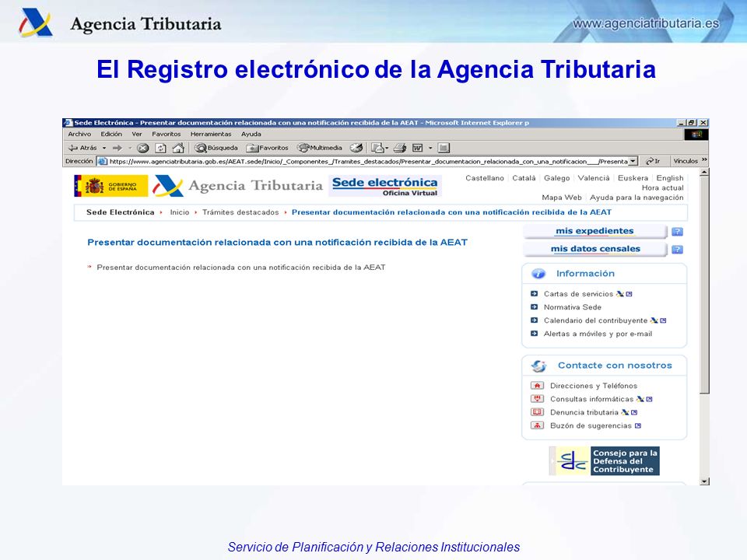Open the bulleted Presentar documentación link

[x=240, y=268]
